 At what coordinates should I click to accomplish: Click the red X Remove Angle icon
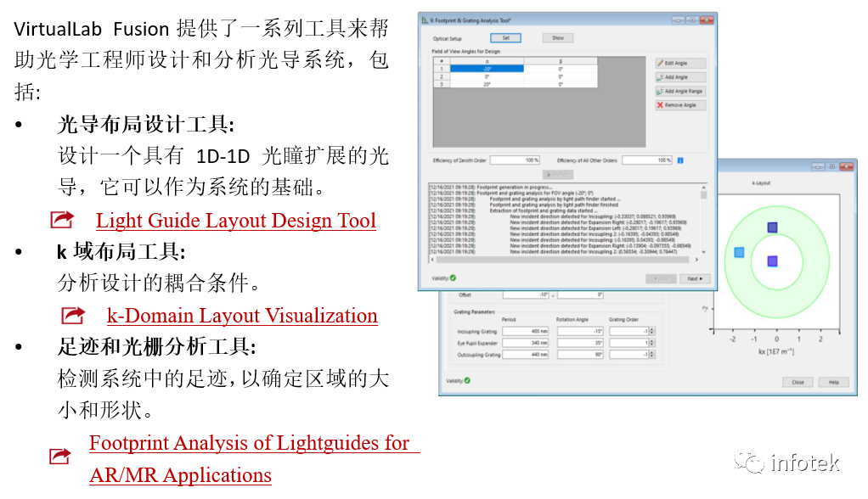tap(660, 104)
